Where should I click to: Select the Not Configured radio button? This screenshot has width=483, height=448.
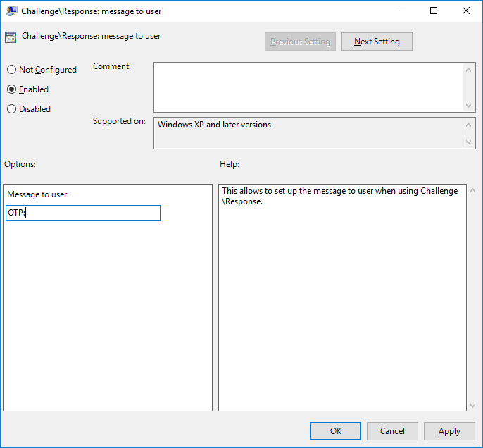11,70
